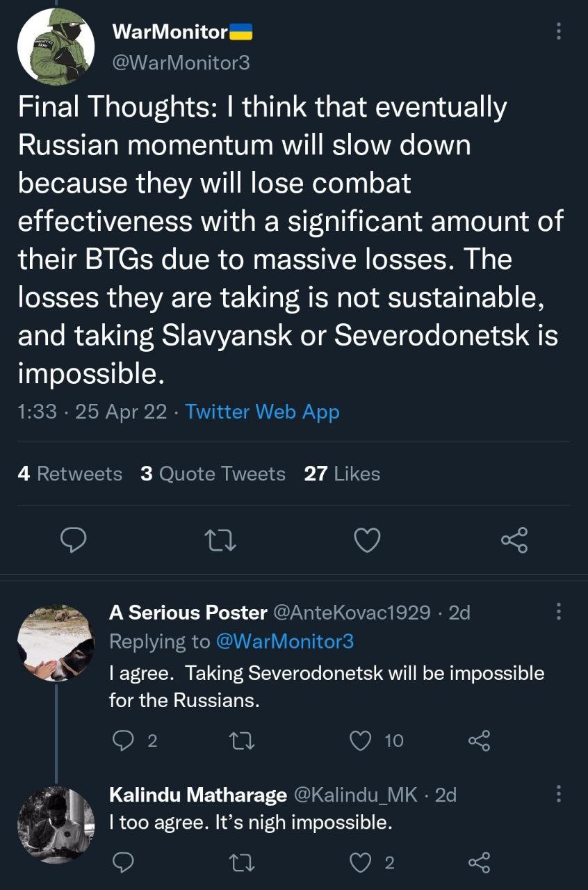Open the 27 Likes list
Screen dimensions: 588x890
point(342,474)
